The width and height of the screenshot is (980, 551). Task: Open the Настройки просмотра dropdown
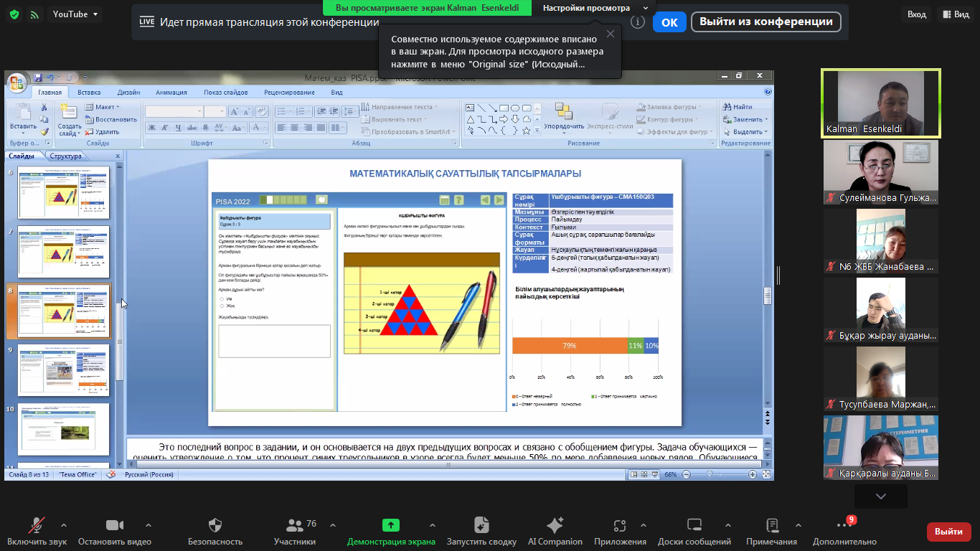[594, 8]
